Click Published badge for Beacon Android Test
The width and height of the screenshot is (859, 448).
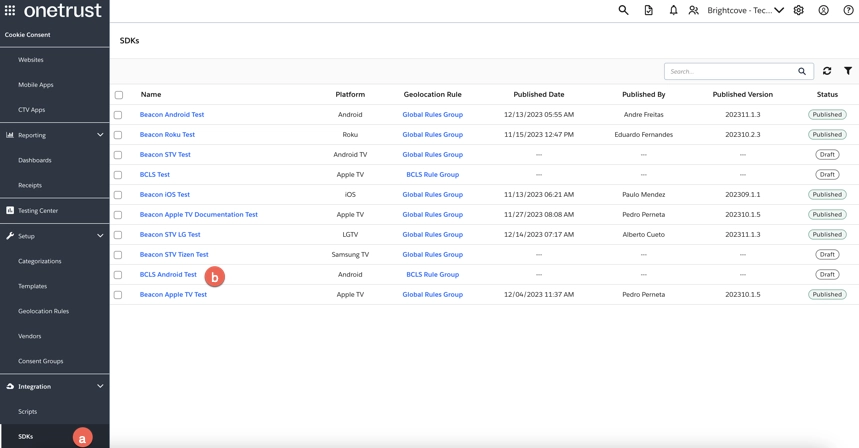pyautogui.click(x=827, y=114)
